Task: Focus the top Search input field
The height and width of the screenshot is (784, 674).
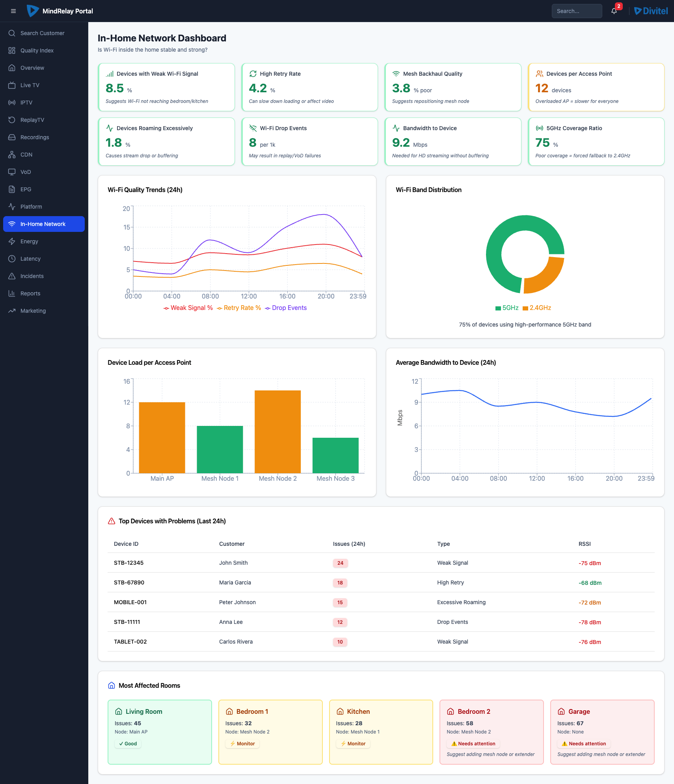Action: tap(577, 11)
